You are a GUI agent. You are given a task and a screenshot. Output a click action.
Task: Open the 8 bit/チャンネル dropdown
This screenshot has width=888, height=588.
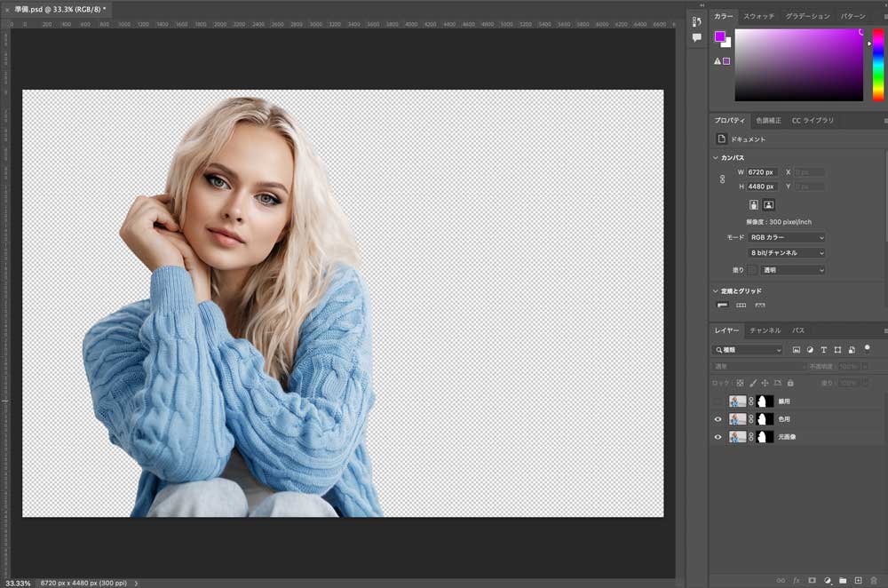click(x=786, y=252)
